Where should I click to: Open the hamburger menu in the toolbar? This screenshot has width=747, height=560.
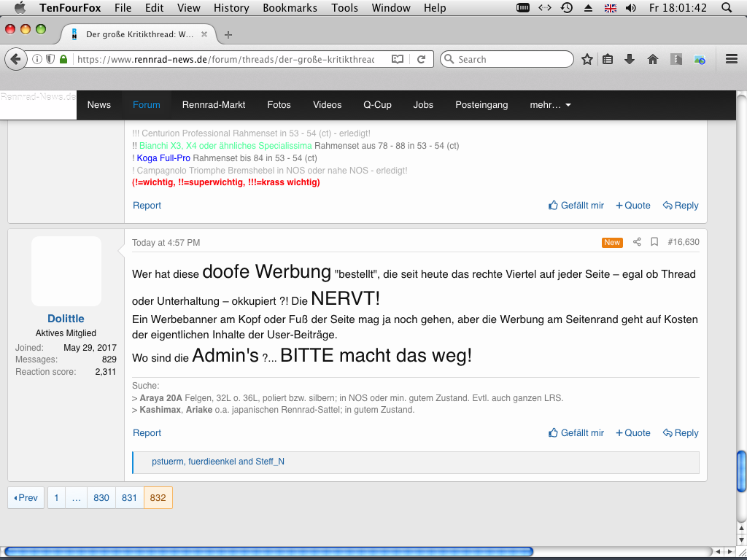coord(732,60)
